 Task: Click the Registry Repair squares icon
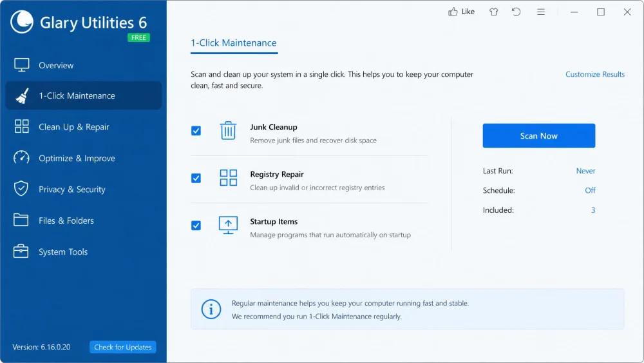pos(229,177)
